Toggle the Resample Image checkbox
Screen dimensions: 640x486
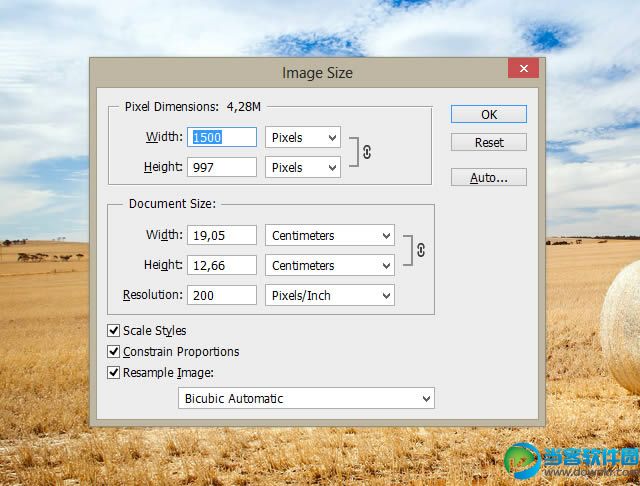(113, 373)
